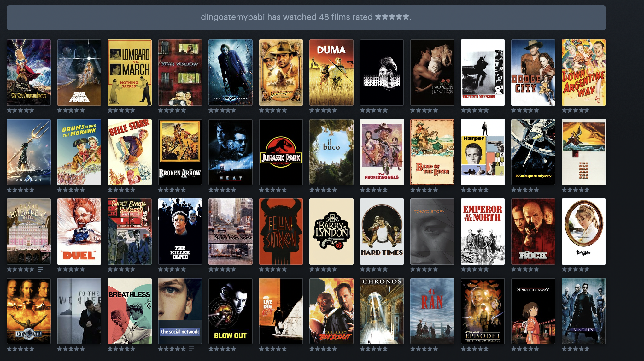Click star rating under Duma poster

pos(323,110)
